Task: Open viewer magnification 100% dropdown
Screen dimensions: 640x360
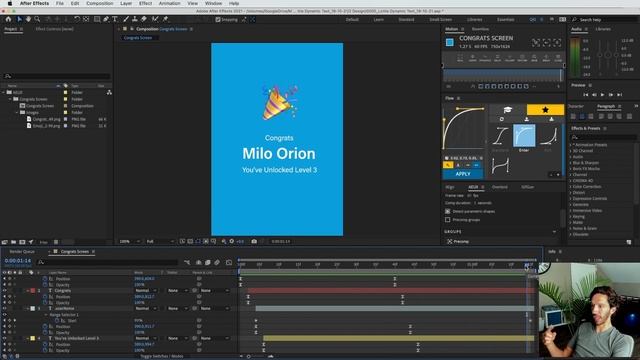Action: click(x=129, y=241)
